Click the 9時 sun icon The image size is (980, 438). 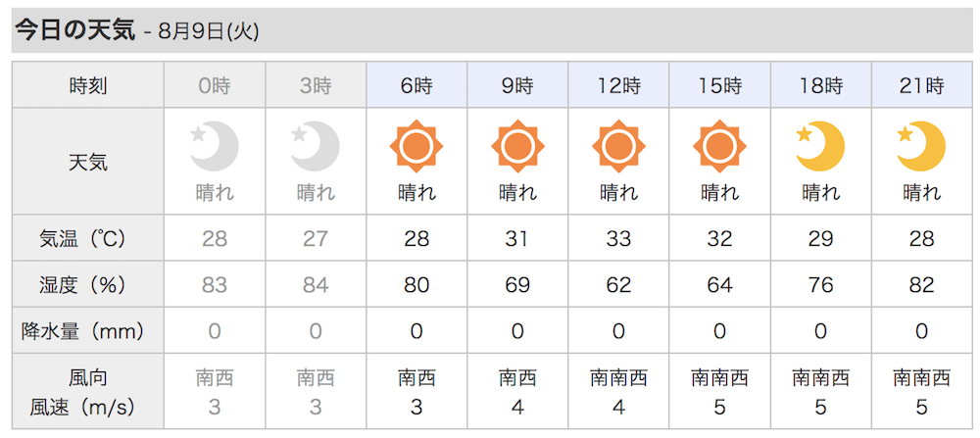point(517,148)
